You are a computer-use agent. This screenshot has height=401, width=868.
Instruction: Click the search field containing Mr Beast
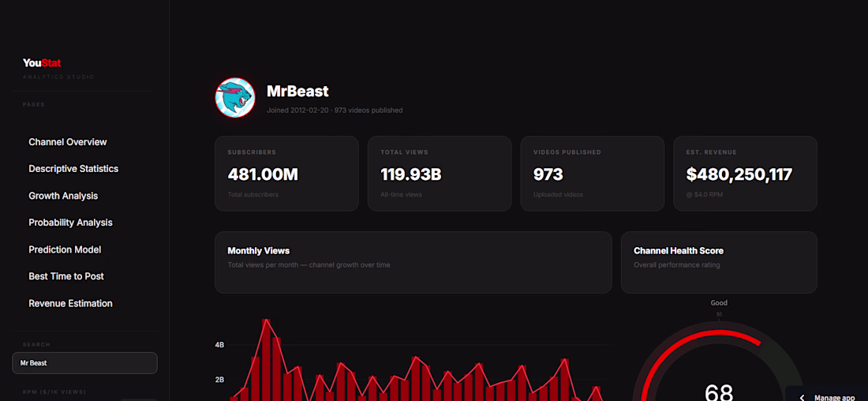pos(84,363)
